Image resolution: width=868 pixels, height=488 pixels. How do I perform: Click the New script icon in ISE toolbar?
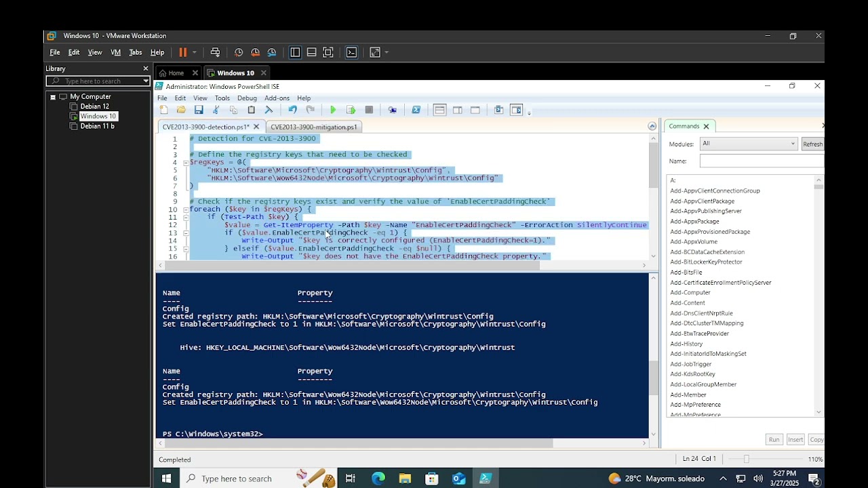pyautogui.click(x=163, y=110)
